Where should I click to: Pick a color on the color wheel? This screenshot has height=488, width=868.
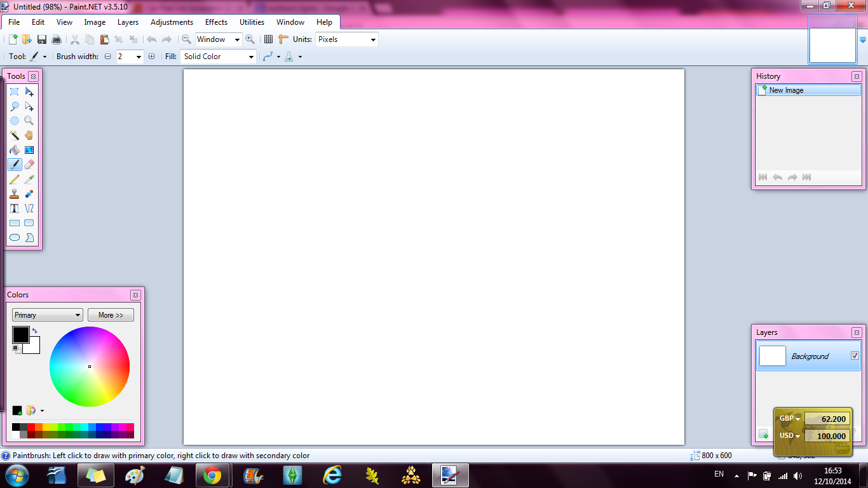click(x=90, y=366)
